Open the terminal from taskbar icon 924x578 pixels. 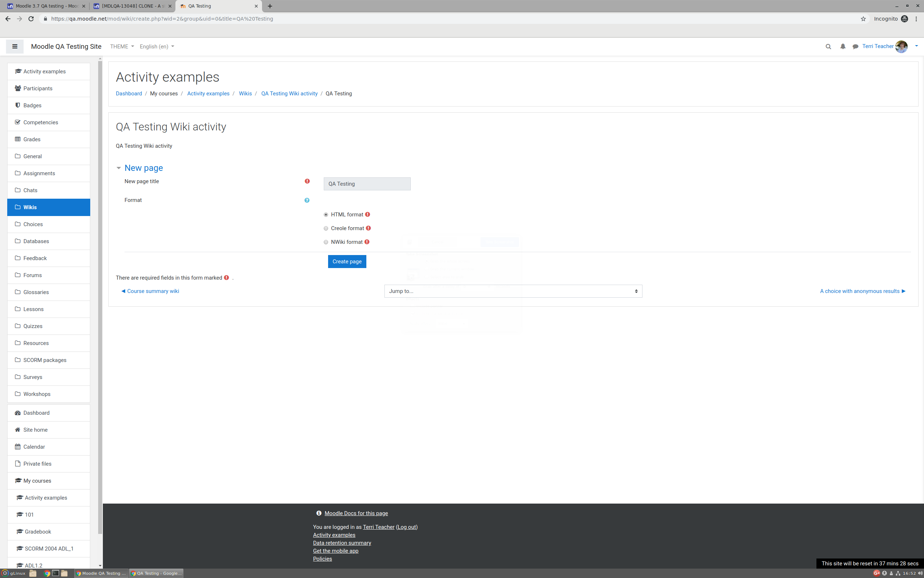(56, 573)
